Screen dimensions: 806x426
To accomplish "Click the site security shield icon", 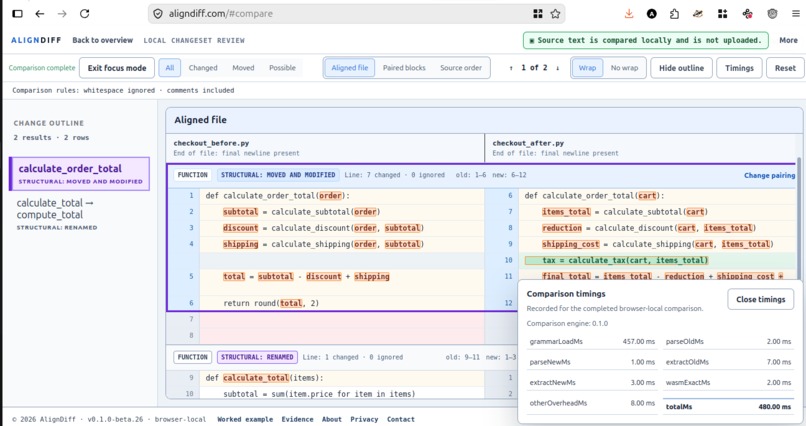I will tap(158, 14).
